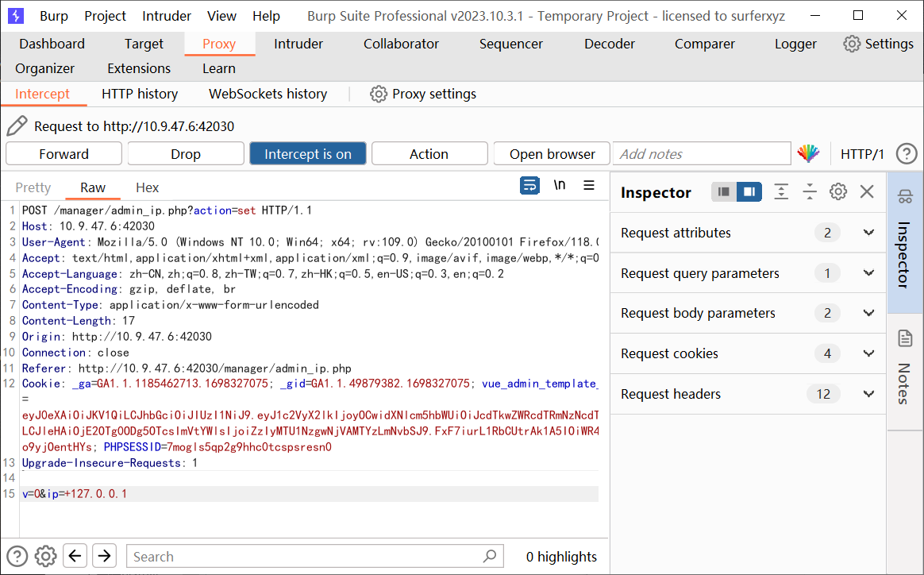Click the magnifier icon in the search box
Image resolution: width=924 pixels, height=575 pixels.
pos(490,555)
